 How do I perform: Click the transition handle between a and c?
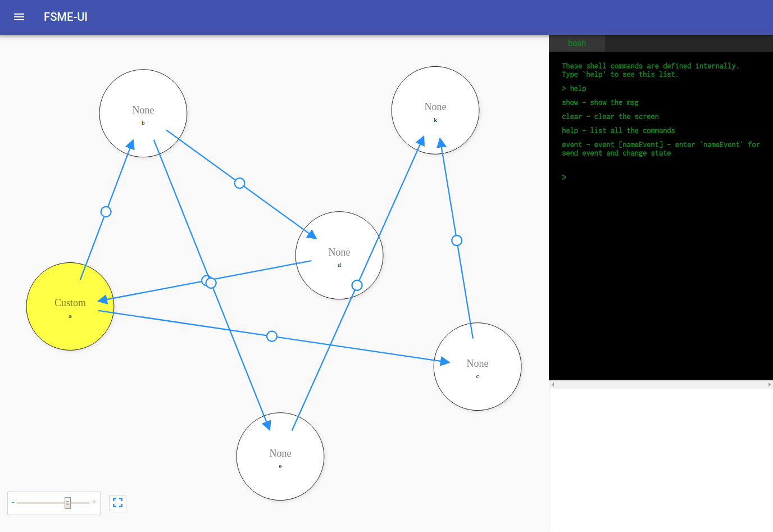point(272,336)
